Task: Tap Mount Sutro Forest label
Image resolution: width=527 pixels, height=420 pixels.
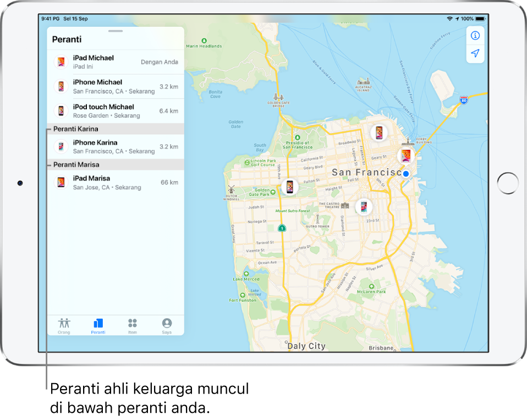Action: (x=293, y=211)
